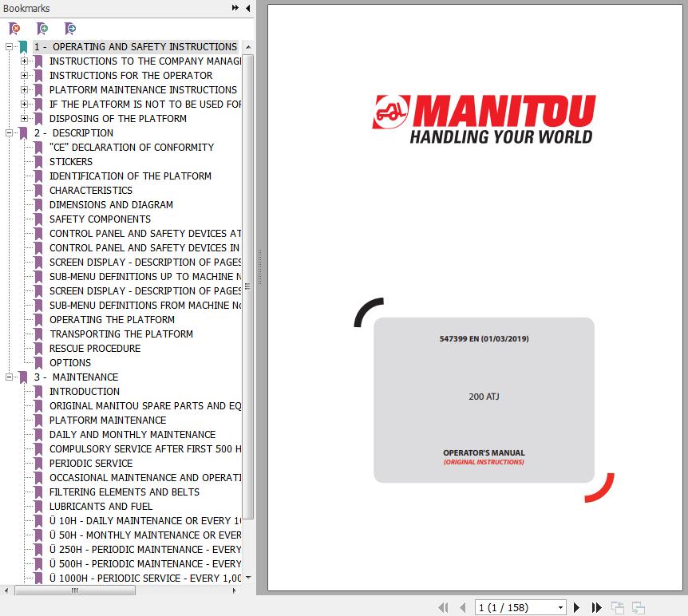
Task: Open Operating the Platform bookmark
Action: pos(112,319)
